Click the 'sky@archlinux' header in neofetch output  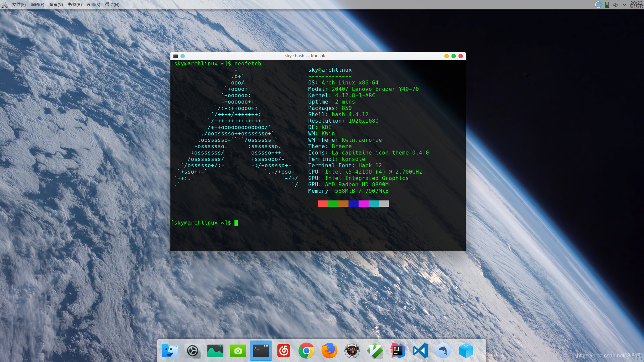(330, 70)
